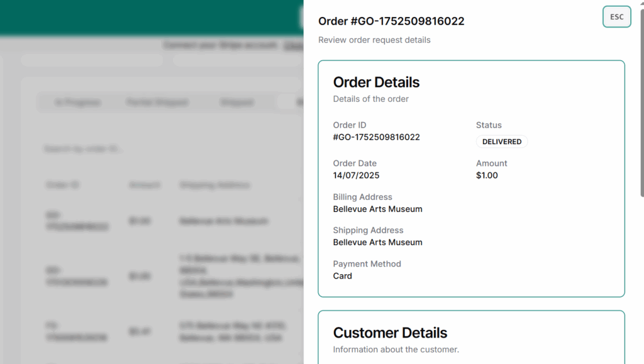Click the Shipping Address column header

coord(214,185)
